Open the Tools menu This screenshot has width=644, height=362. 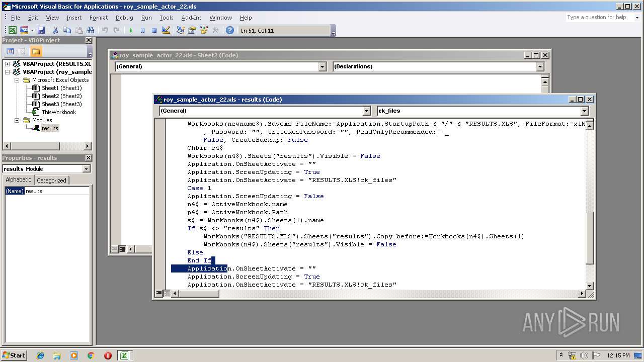click(x=167, y=18)
